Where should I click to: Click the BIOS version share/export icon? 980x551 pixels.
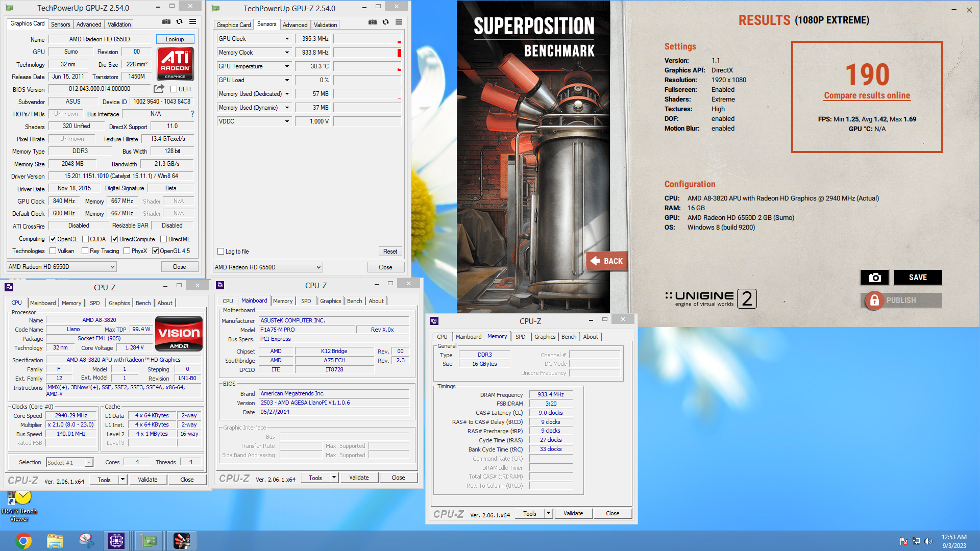click(x=159, y=89)
